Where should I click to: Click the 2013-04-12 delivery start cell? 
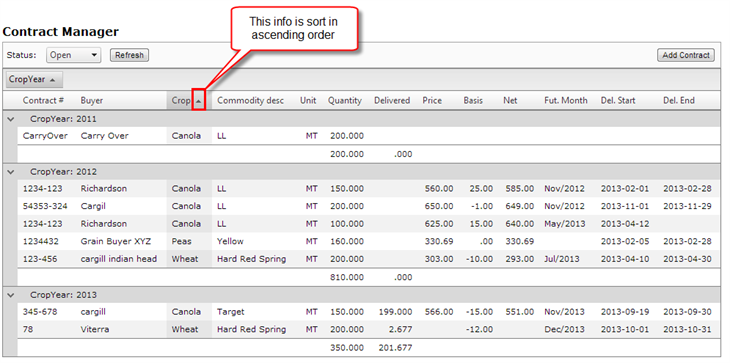[x=625, y=224]
